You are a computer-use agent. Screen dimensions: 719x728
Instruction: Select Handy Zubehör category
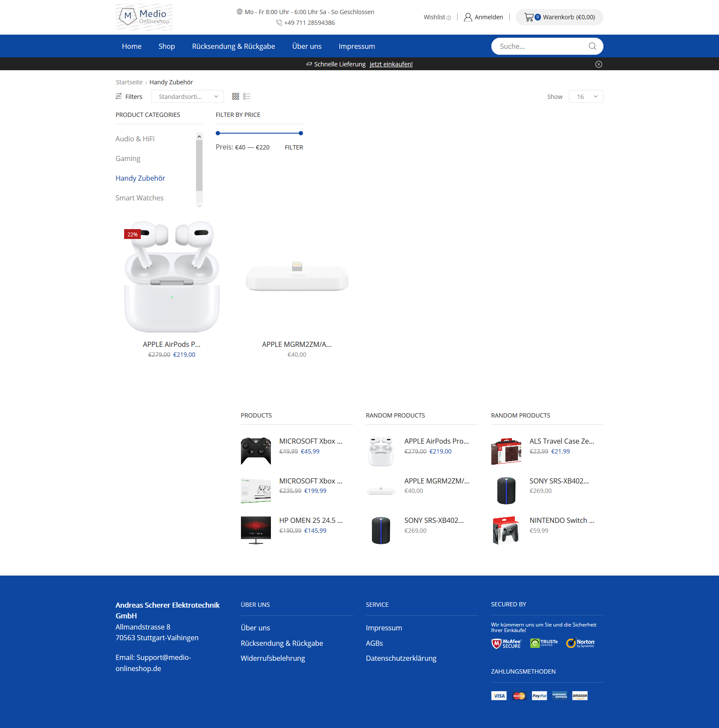(x=140, y=178)
